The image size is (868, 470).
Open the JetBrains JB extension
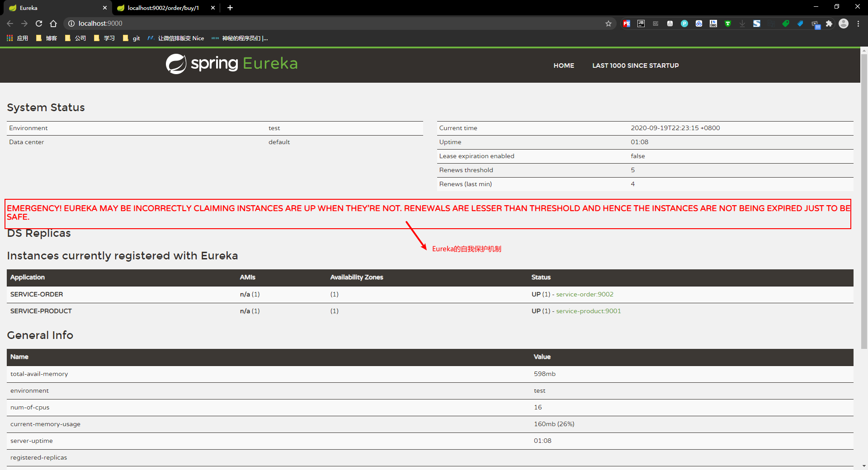641,23
